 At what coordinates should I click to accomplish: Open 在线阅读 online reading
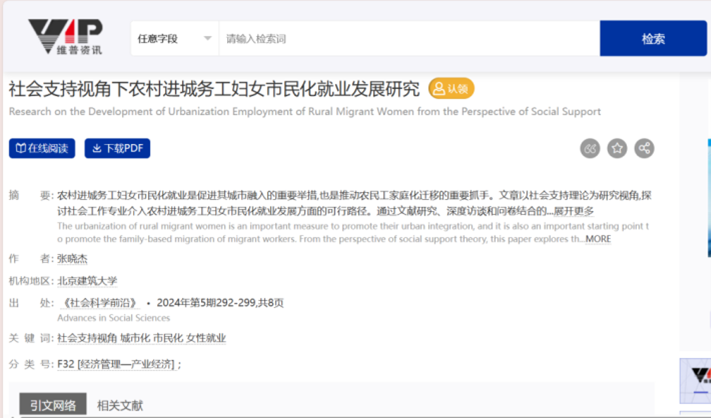point(42,148)
